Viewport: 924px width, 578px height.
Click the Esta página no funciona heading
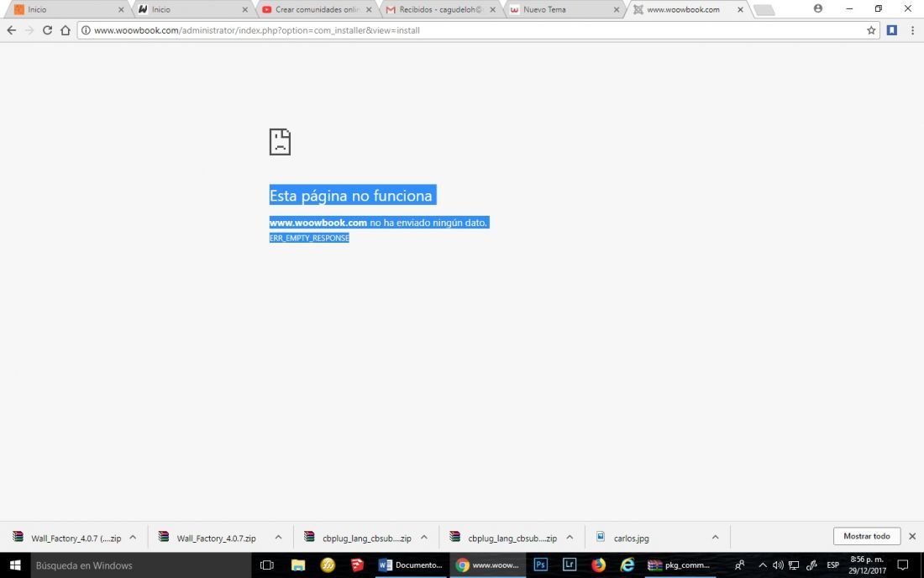pyautogui.click(x=351, y=196)
